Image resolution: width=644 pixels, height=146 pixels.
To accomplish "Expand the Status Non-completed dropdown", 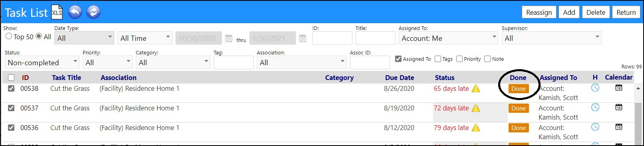I will pyautogui.click(x=42, y=62).
